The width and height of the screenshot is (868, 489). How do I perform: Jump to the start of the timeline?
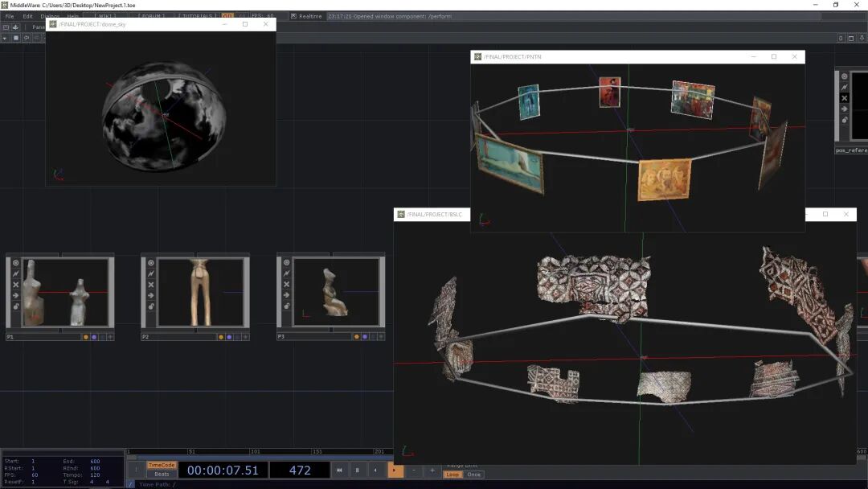[x=339, y=471]
